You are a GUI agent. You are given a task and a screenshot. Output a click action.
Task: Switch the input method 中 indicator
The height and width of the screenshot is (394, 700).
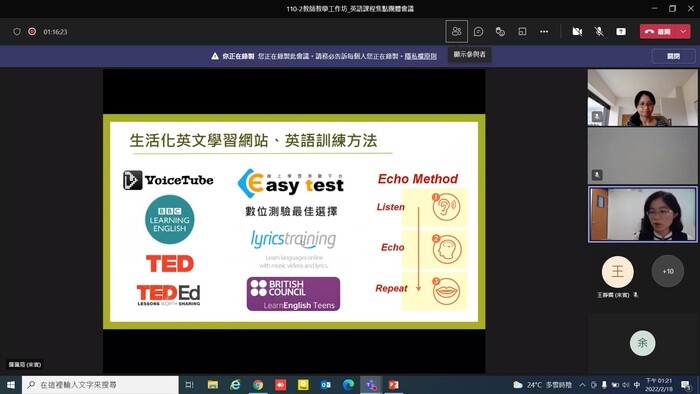click(637, 385)
